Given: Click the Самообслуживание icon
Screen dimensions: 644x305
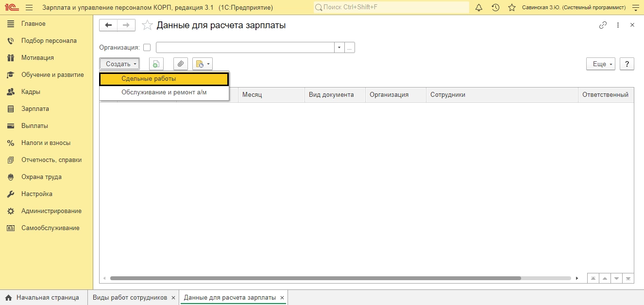Looking at the screenshot, I should 11,228.
